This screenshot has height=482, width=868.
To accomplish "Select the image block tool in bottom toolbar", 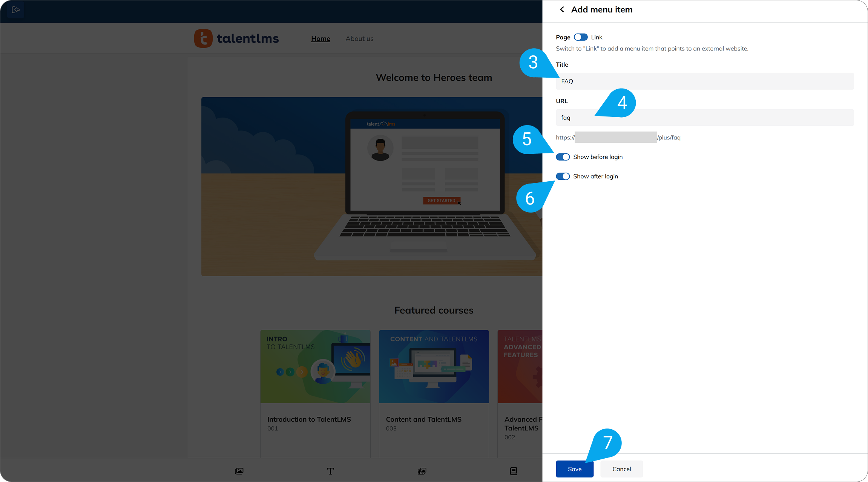I will click(239, 471).
